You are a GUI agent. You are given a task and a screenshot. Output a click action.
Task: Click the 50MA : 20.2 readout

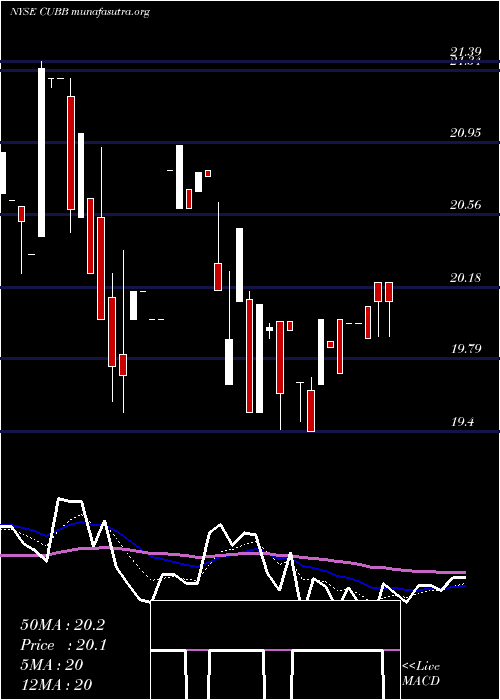(x=62, y=625)
